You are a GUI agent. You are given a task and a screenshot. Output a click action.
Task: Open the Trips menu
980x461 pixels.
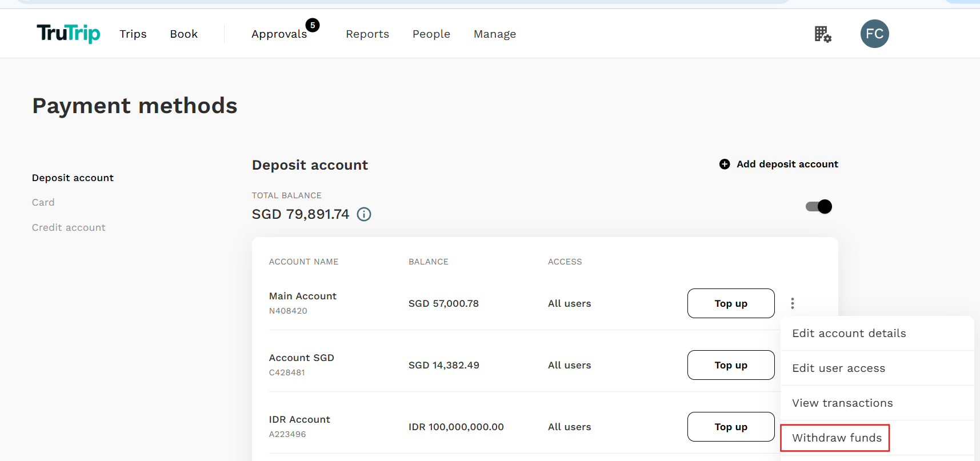click(x=133, y=34)
